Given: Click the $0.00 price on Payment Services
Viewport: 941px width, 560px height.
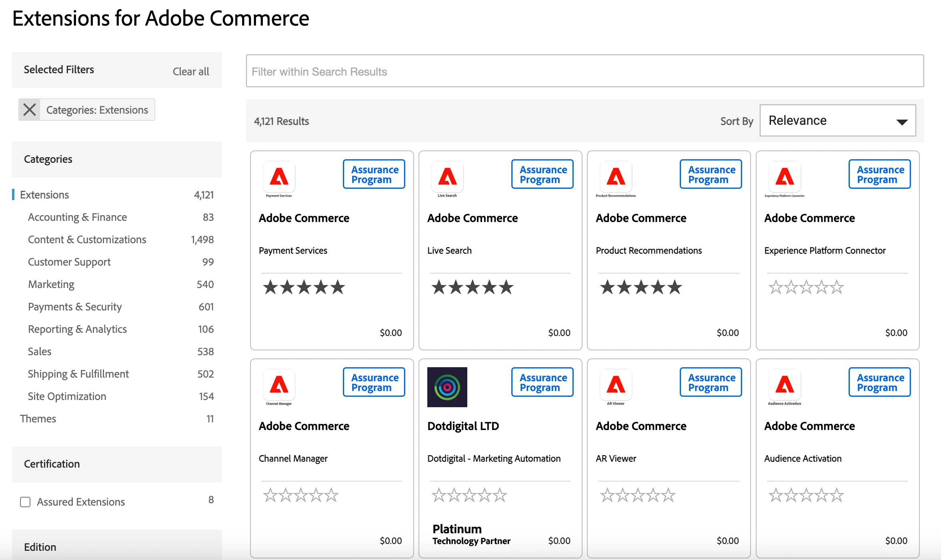Looking at the screenshot, I should pos(391,333).
